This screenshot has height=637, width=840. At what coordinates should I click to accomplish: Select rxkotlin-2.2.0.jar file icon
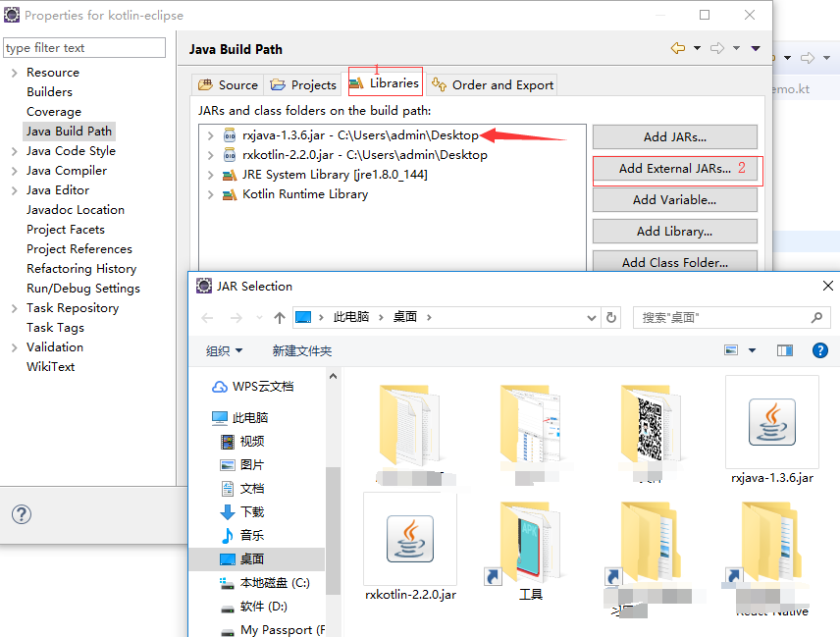[x=410, y=539]
